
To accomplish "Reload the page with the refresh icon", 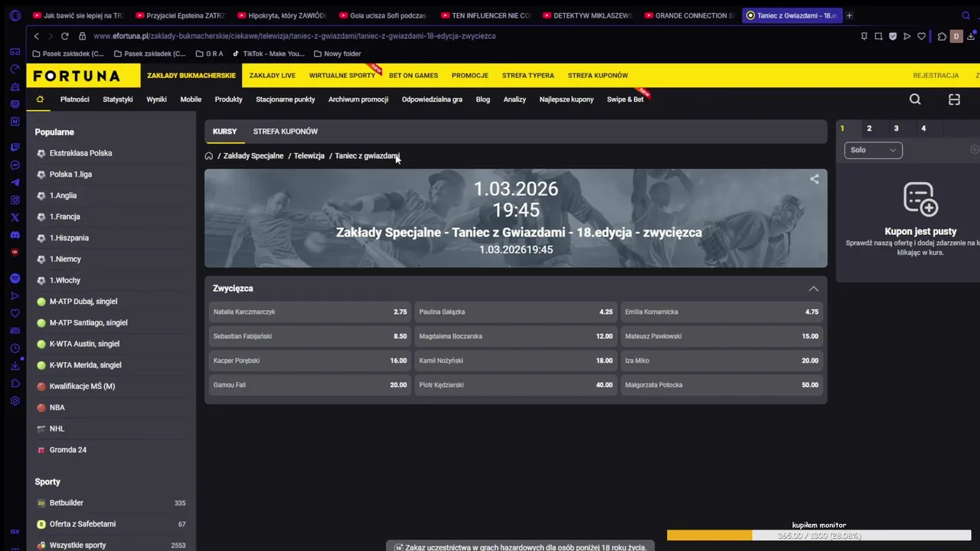I will tap(64, 36).
